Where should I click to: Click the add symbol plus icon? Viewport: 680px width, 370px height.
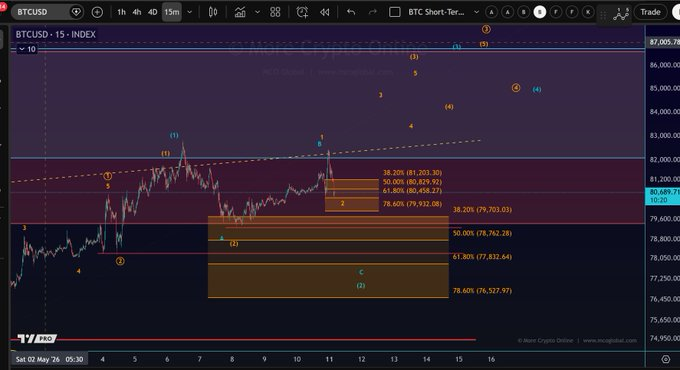pos(97,12)
